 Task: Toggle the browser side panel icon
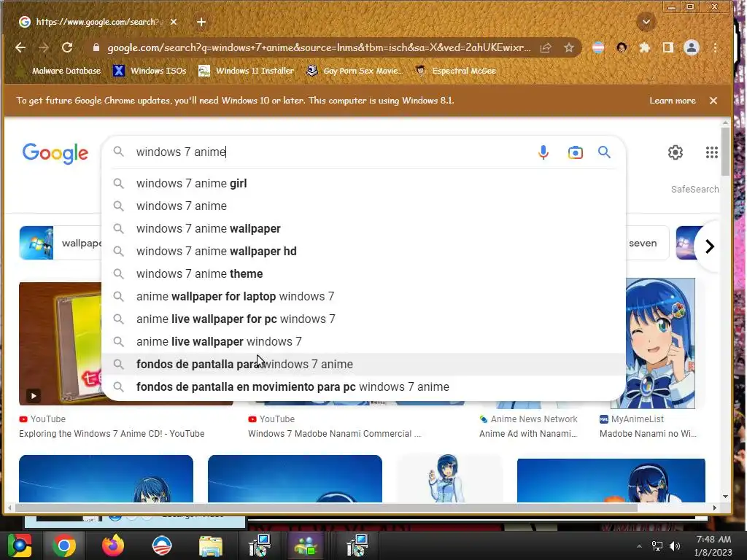(668, 47)
